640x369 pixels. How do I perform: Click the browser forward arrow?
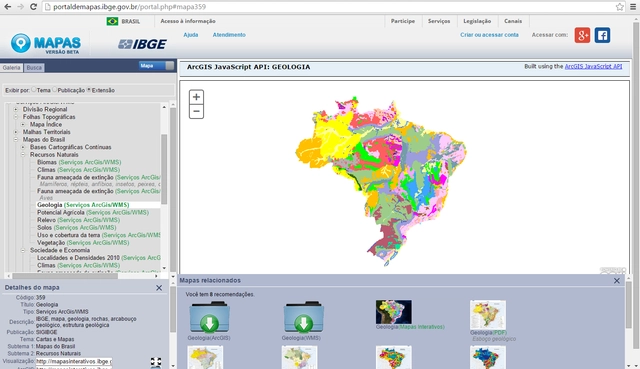(x=20, y=7)
